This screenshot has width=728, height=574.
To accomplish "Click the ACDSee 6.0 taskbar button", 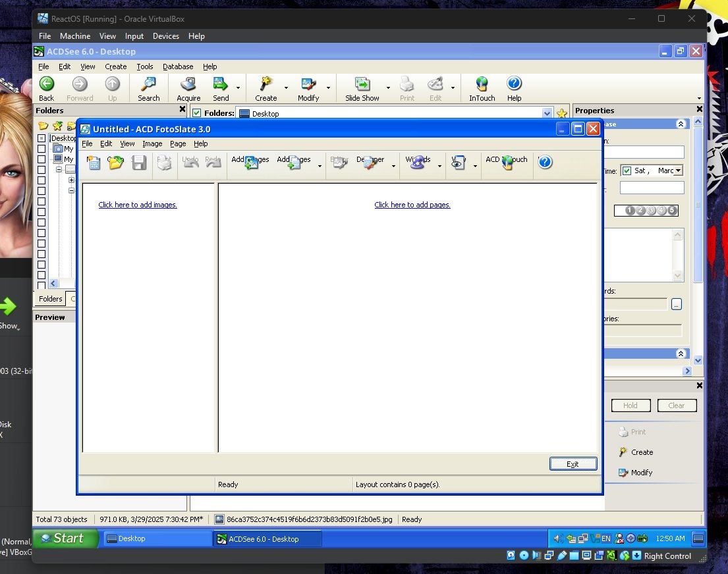I will coord(267,538).
